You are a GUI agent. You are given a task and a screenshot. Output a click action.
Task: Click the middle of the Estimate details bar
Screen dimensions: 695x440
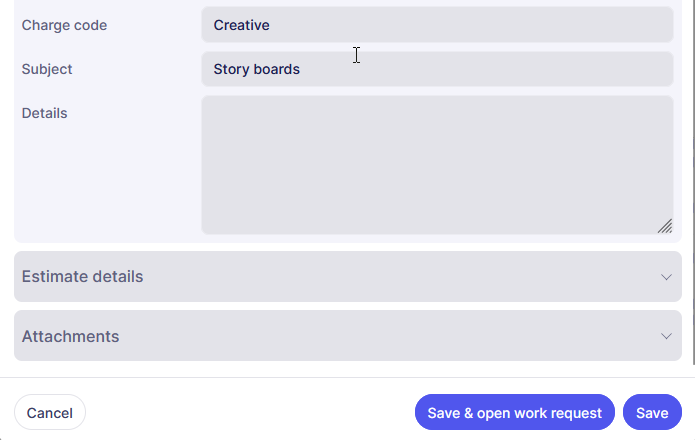point(347,277)
